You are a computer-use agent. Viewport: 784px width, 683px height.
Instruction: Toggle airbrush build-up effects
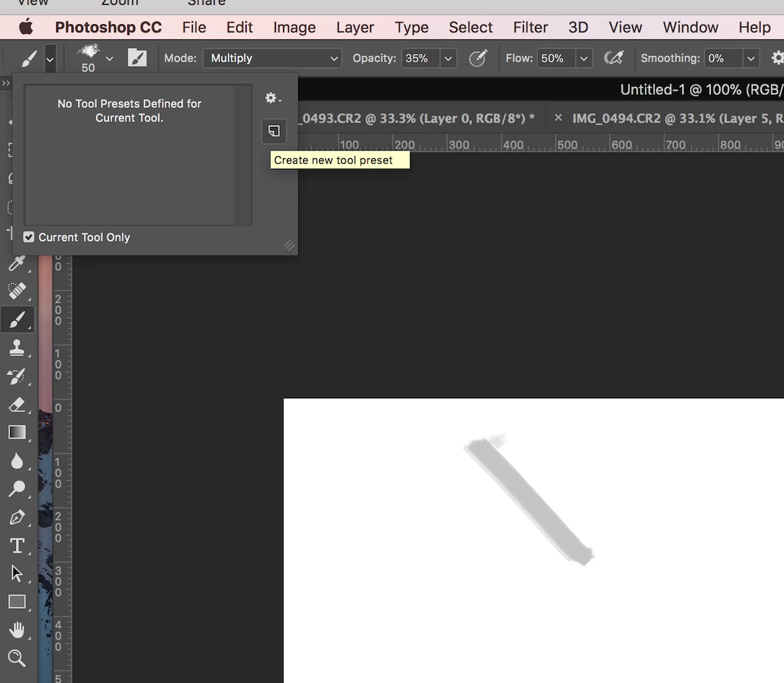tap(613, 58)
